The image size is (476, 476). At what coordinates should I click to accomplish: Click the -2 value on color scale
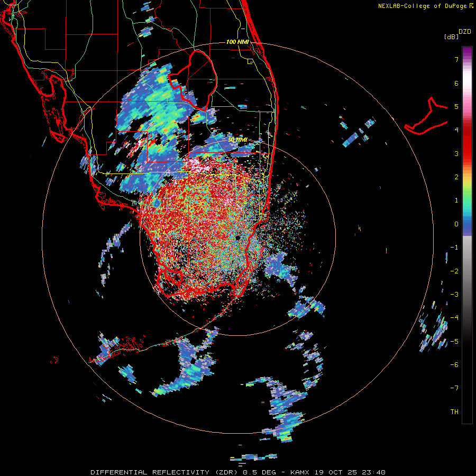(454, 271)
